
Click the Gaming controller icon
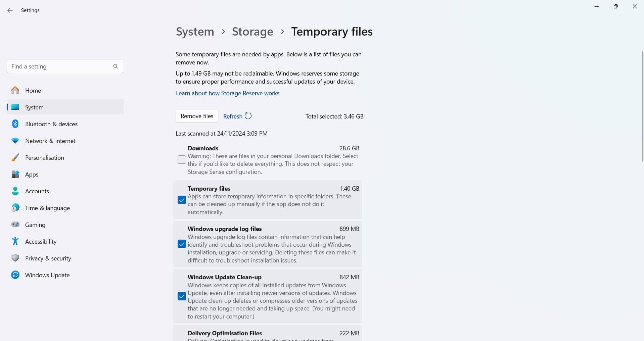coord(15,225)
